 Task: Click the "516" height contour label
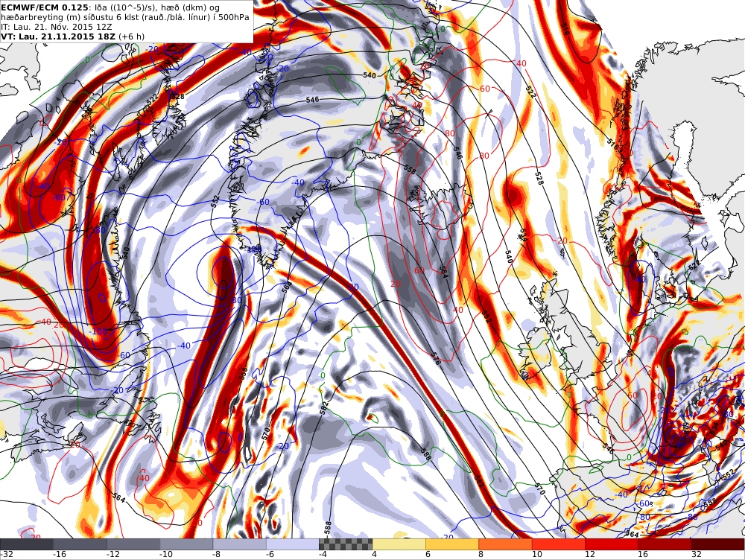pyautogui.click(x=613, y=145)
